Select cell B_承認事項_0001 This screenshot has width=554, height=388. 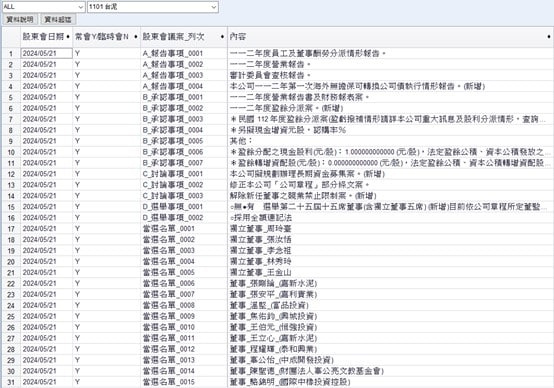coord(184,97)
